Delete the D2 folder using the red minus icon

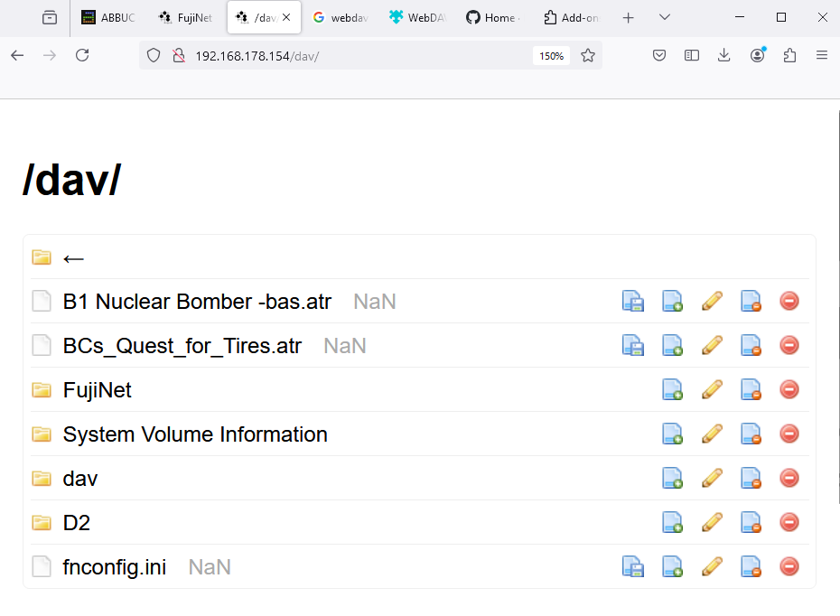[789, 522]
